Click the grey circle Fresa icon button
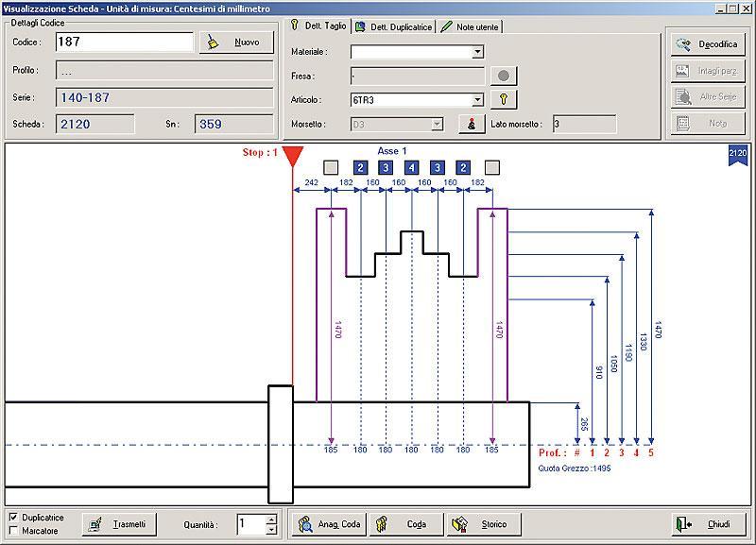Viewport: 756px width, 545px height. [x=504, y=76]
